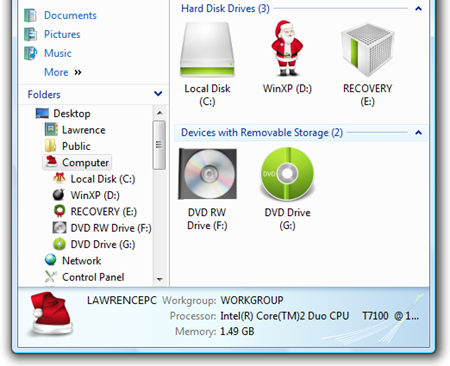450x366 pixels.
Task: Click the Intel(R) Core(TM)2 Duo processor text
Action: (x=319, y=316)
